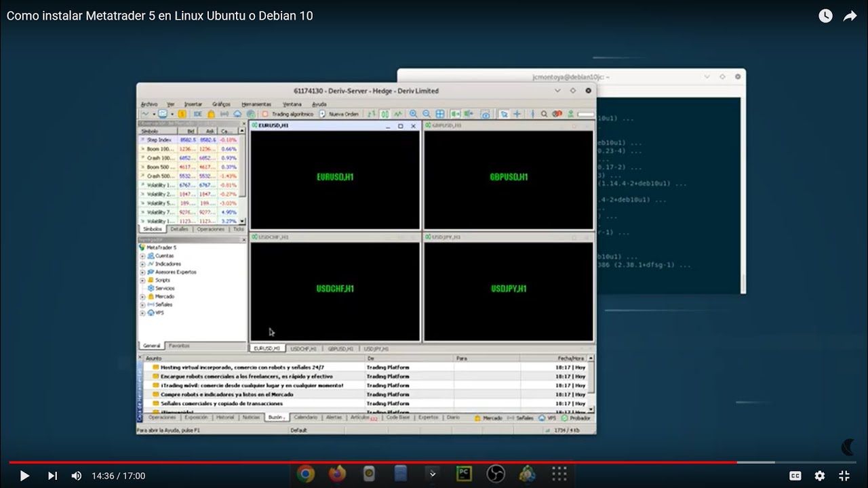Expand Asesores Expertos node
The width and height of the screenshot is (868, 488).
pos(142,272)
